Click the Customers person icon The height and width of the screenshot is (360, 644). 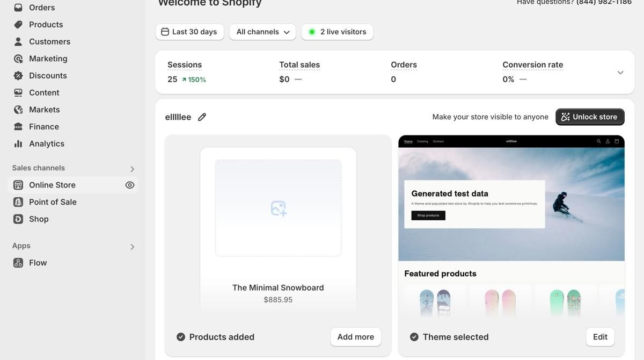(18, 41)
